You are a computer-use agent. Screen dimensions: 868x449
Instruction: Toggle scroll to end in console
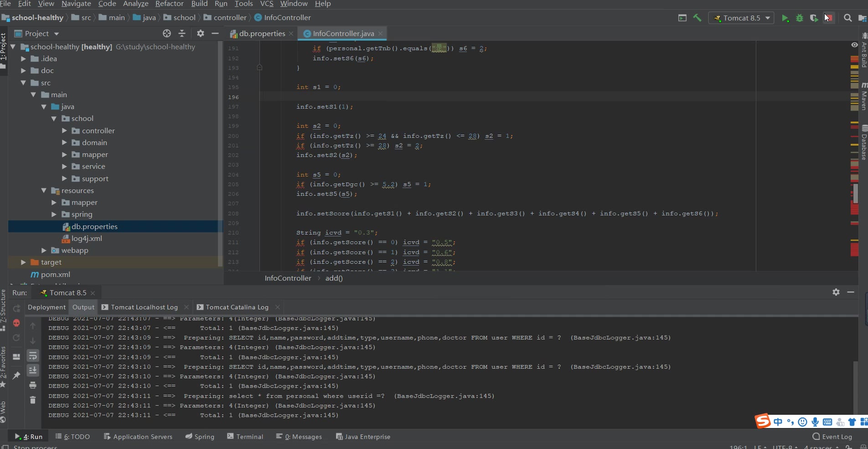tap(33, 370)
